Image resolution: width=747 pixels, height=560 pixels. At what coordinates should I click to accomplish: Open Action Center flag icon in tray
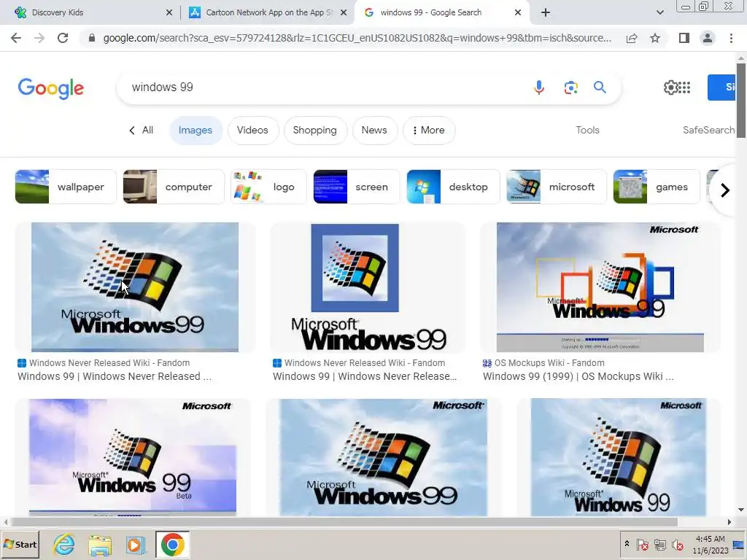pos(642,544)
